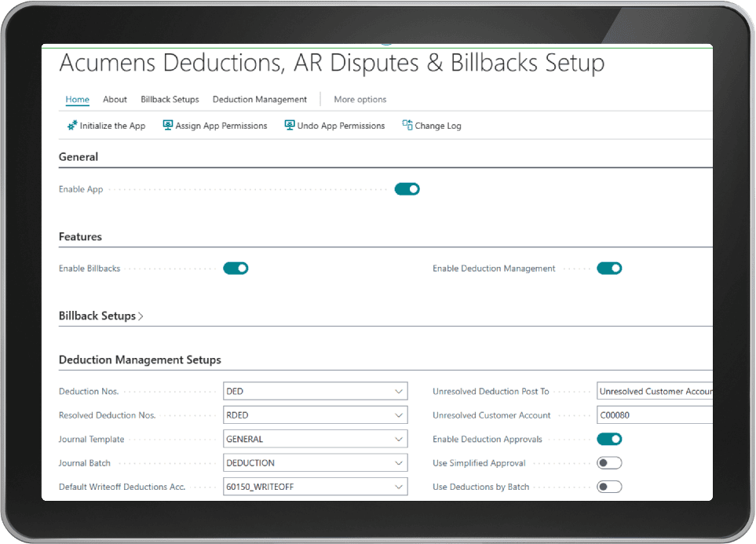Toggle the Enable App switch
The image size is (756, 544).
407,189
